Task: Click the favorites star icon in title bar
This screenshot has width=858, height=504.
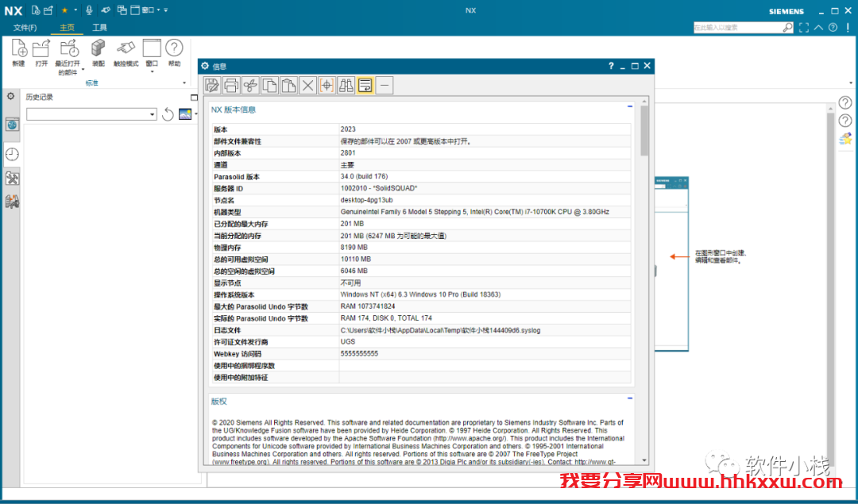Action: pos(64,10)
